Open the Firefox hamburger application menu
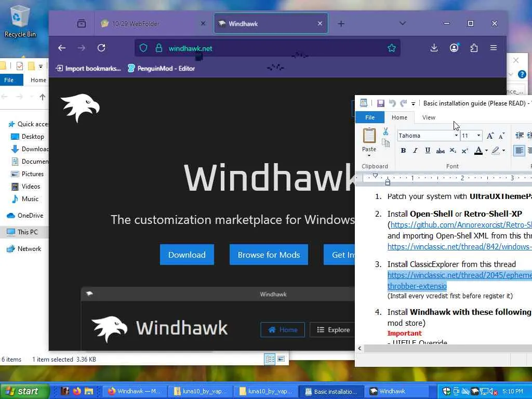This screenshot has height=399, width=532. pyautogui.click(x=494, y=48)
